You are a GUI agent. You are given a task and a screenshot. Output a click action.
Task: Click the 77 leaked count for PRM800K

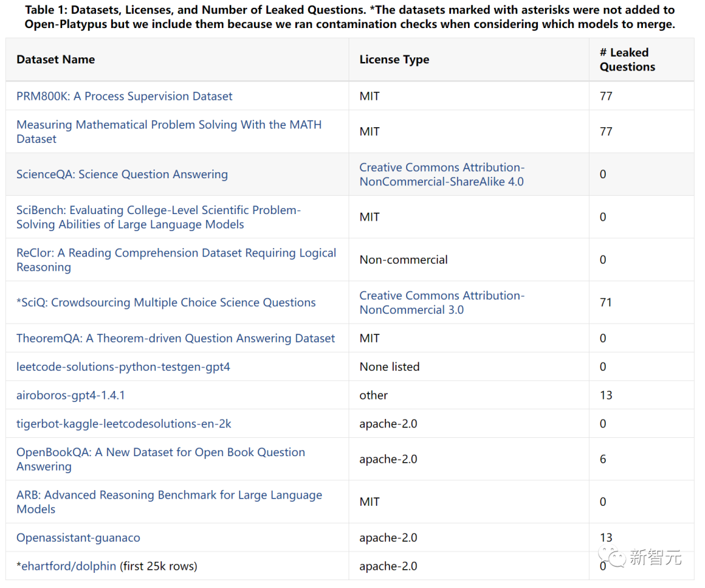606,96
